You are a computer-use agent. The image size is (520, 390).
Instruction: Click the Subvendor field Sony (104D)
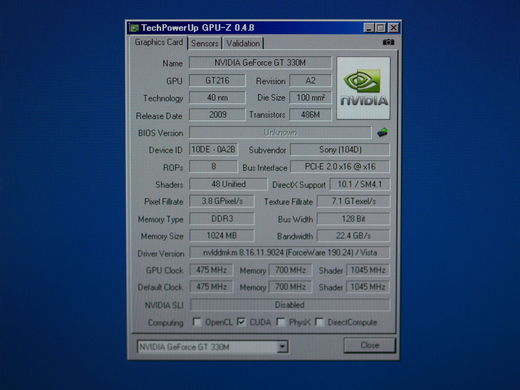point(340,150)
